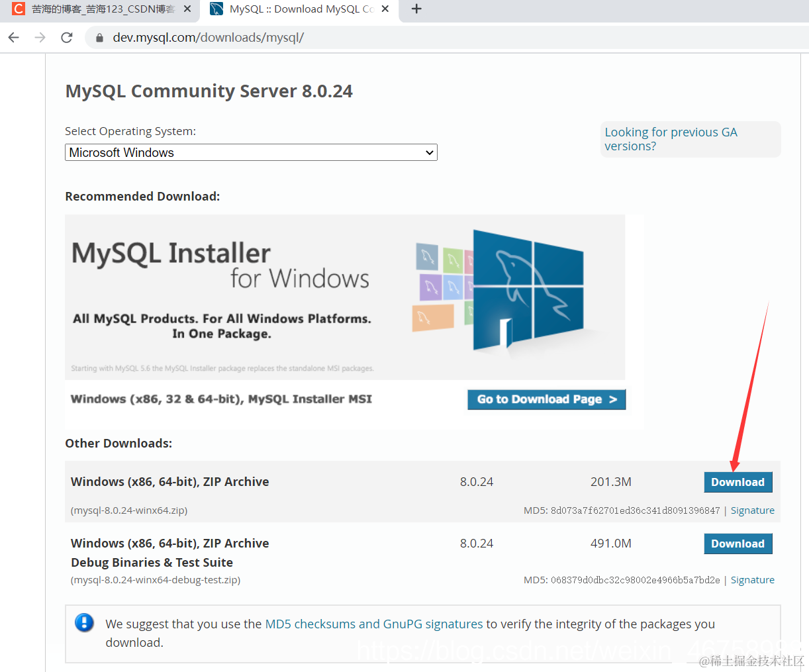The width and height of the screenshot is (809, 672).
Task: Click the browser forward arrow
Action: (x=40, y=38)
